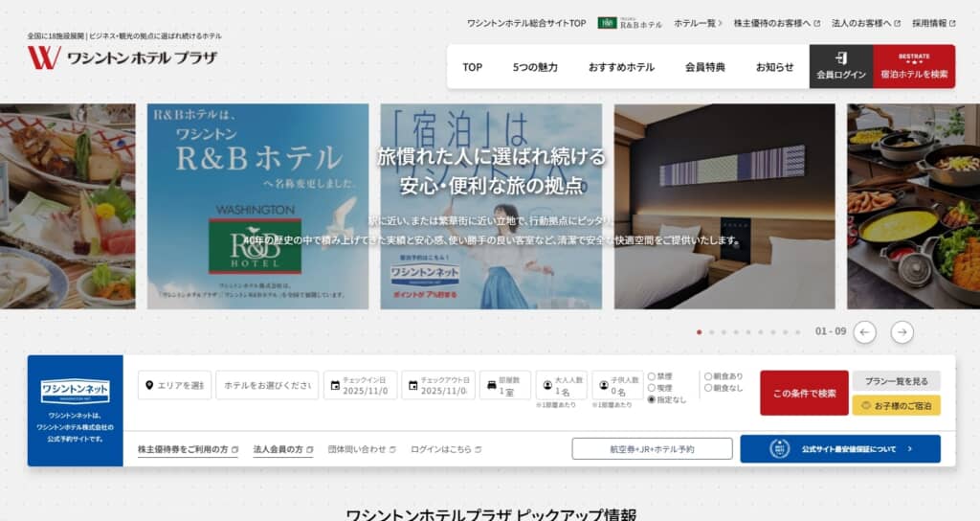Click the Washington Hotel Plaza logo
This screenshot has width=980, height=521.
pos(122,57)
